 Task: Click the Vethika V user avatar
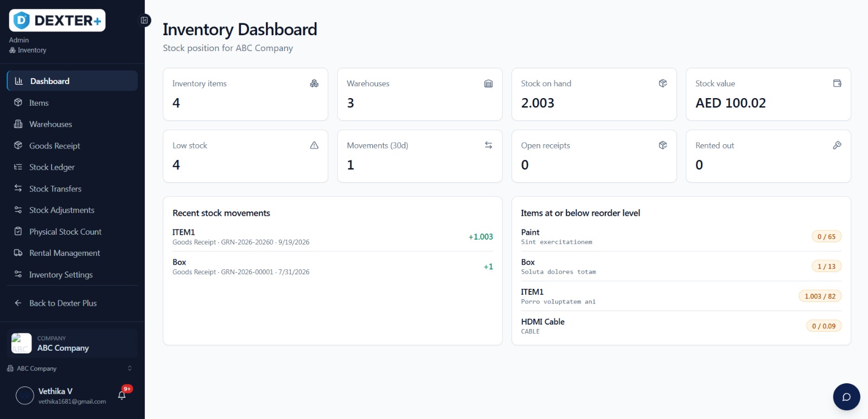(25, 396)
